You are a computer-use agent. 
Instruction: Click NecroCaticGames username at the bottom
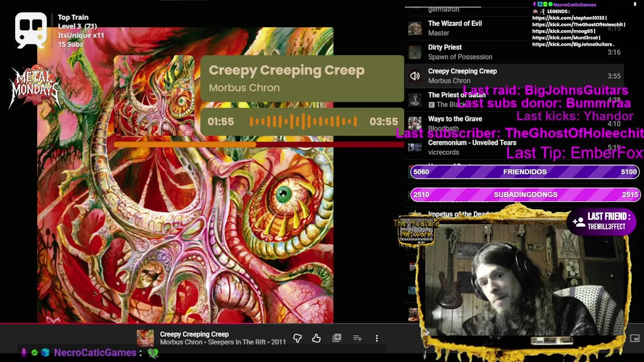pos(95,353)
